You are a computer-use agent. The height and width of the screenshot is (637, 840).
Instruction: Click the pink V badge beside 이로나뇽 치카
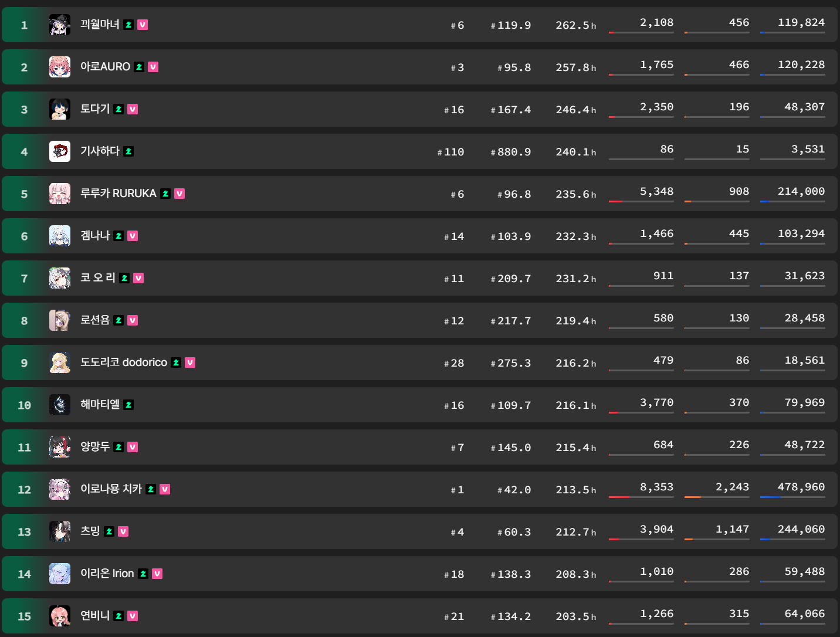pyautogui.click(x=165, y=489)
